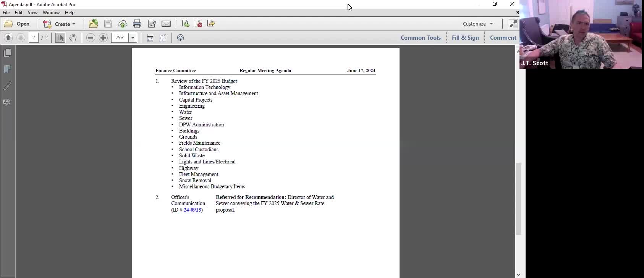Close the document with the menu-bar X
The height and width of the screenshot is (278, 644).
coord(518,13)
